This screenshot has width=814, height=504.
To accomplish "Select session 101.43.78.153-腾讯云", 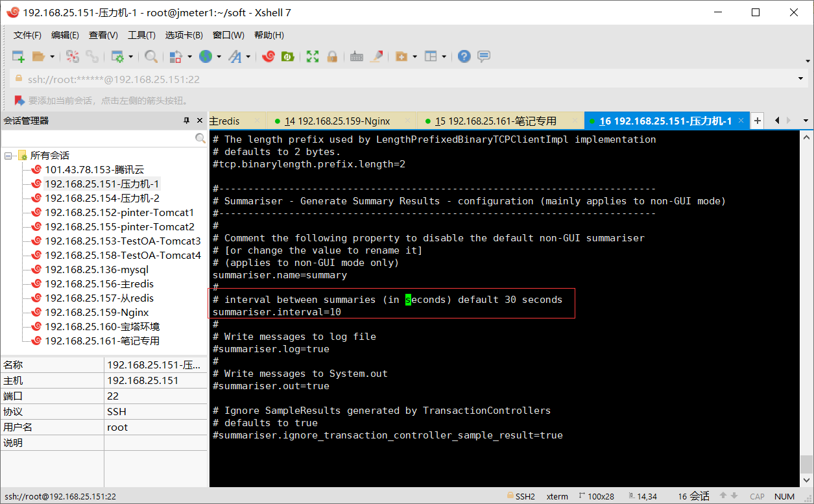I will (x=94, y=170).
